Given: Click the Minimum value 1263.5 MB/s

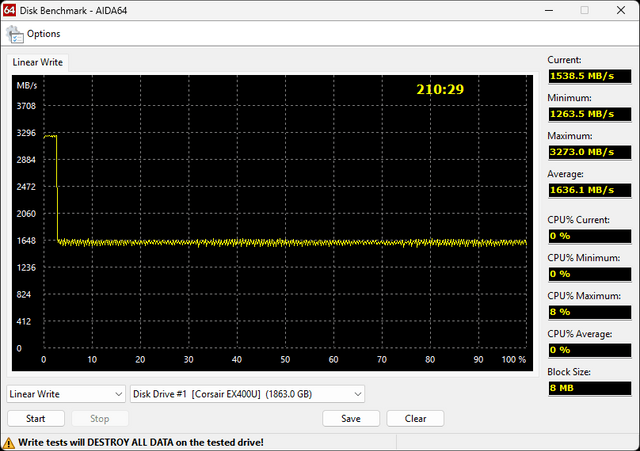Looking at the screenshot, I should click(x=590, y=114).
